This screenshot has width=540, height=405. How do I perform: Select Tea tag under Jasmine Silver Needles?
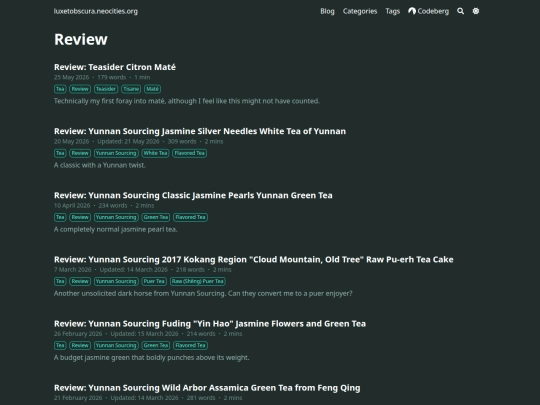tap(60, 153)
